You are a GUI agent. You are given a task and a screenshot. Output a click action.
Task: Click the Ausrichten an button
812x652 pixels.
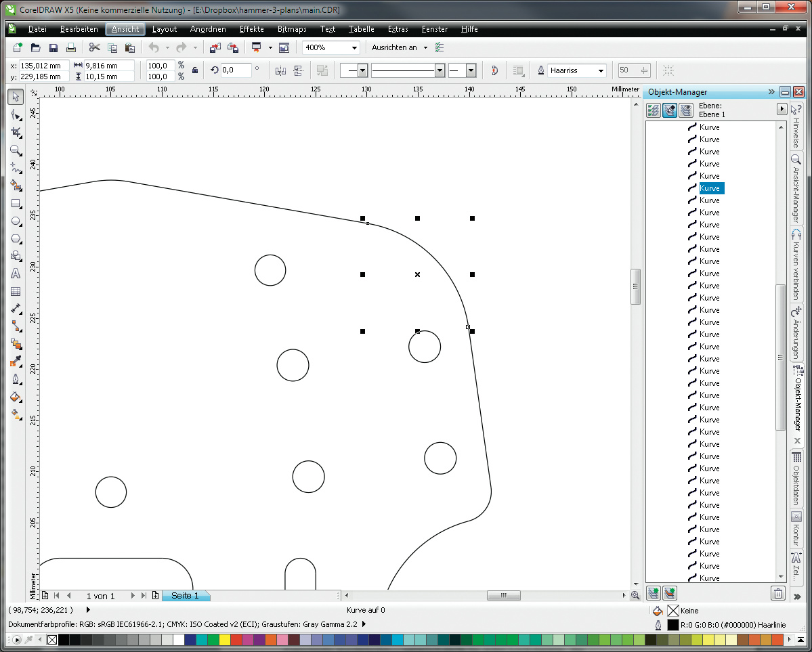(394, 47)
